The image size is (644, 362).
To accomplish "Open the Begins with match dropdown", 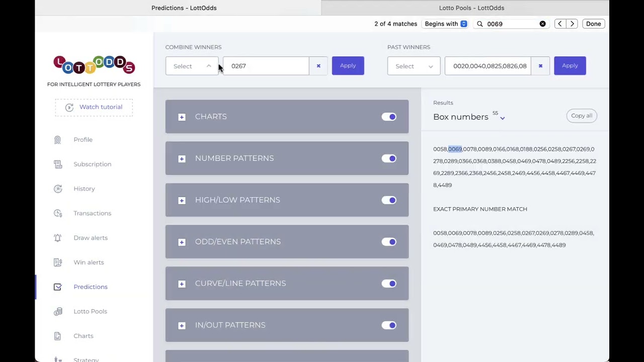I will pyautogui.click(x=446, y=24).
